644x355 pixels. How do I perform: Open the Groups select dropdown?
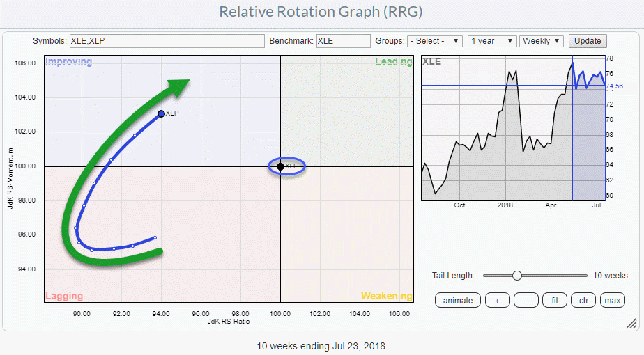click(435, 41)
